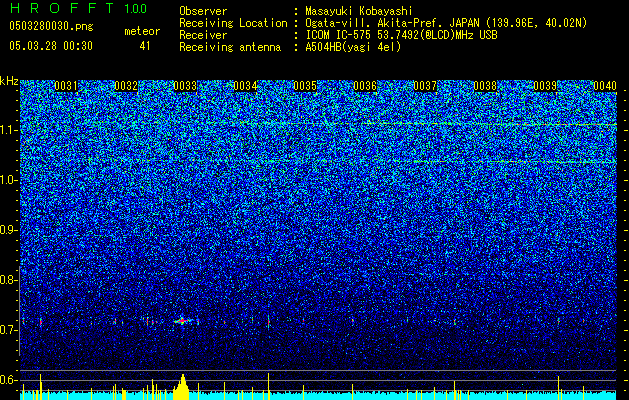Image resolution: width=629 pixels, height=400 pixels.
Task: Click the 1.1 kHz axis label
Action: click(x=8, y=130)
